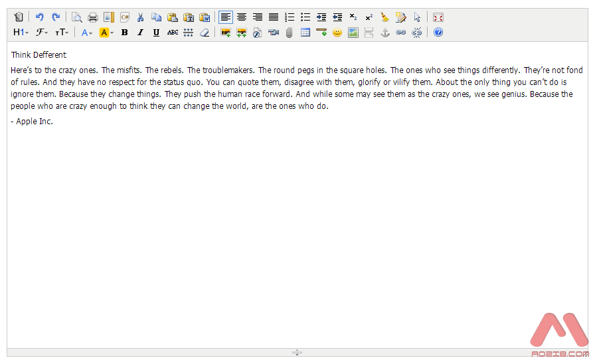This screenshot has height=364, width=595.
Task: Click the Print icon
Action: tap(93, 17)
